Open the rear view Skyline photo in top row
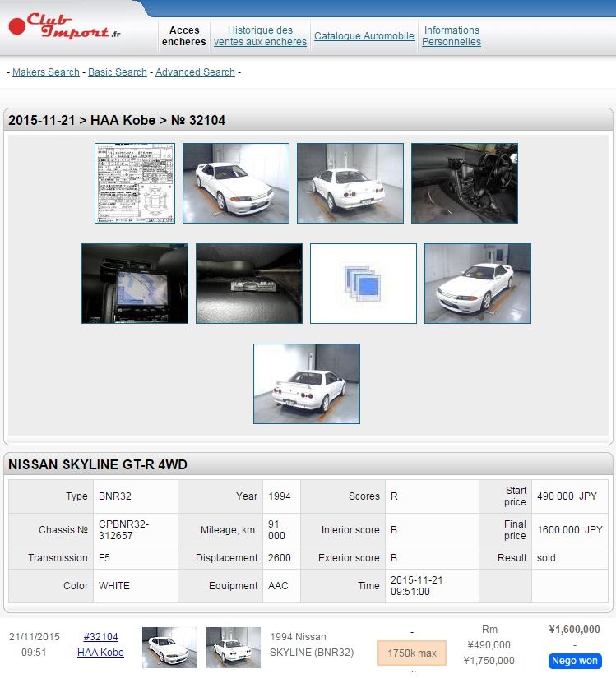This screenshot has height=683, width=616. click(x=350, y=183)
